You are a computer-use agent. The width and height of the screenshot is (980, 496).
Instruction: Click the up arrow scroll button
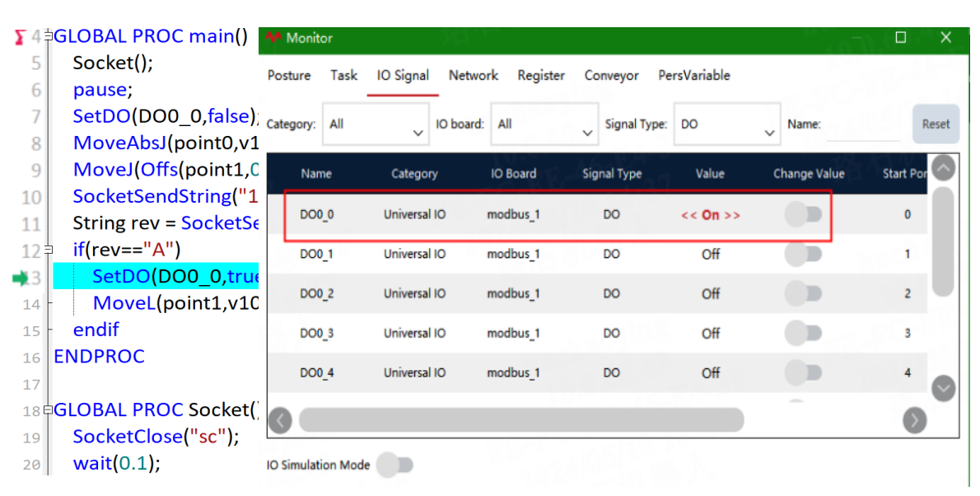pyautogui.click(x=943, y=168)
